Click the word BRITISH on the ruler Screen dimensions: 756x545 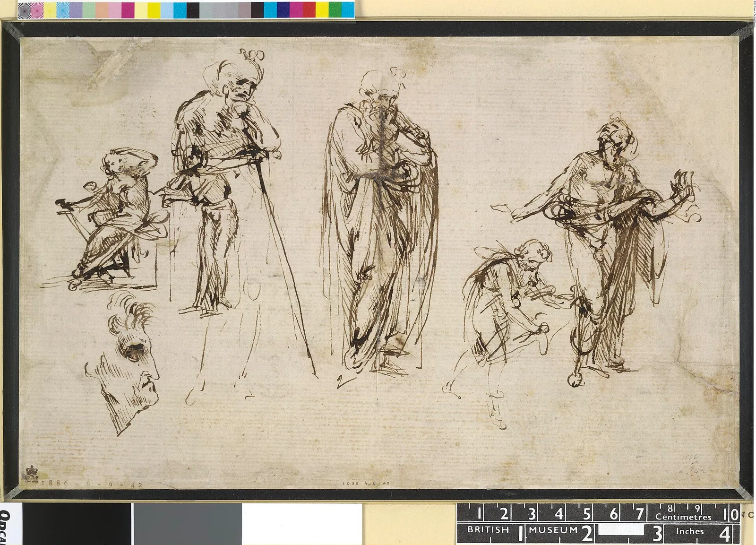(488, 530)
